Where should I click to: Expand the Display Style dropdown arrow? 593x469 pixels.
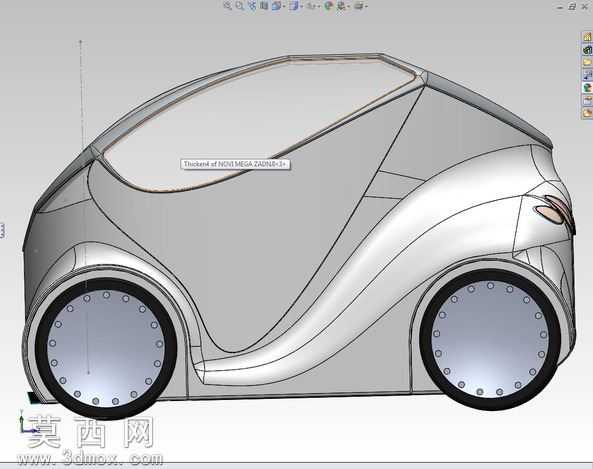coord(301,6)
